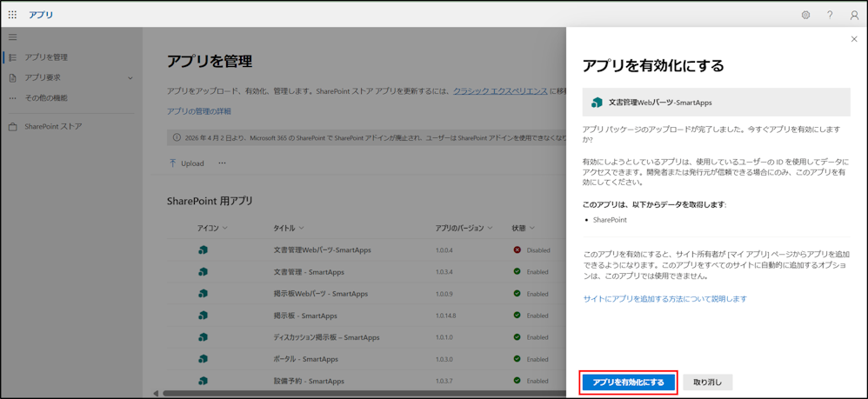868x399 pixels.
Task: Click version 1.0.0.4 cell
Action: [444, 250]
